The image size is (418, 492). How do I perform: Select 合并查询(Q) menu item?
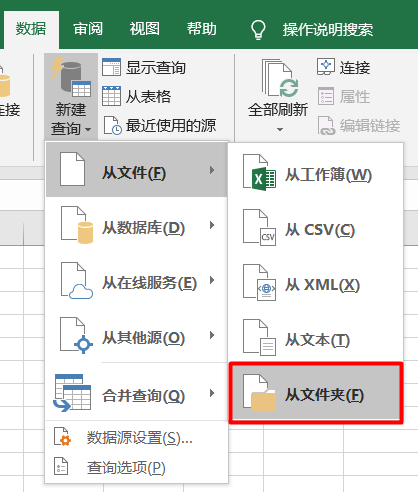tap(137, 392)
